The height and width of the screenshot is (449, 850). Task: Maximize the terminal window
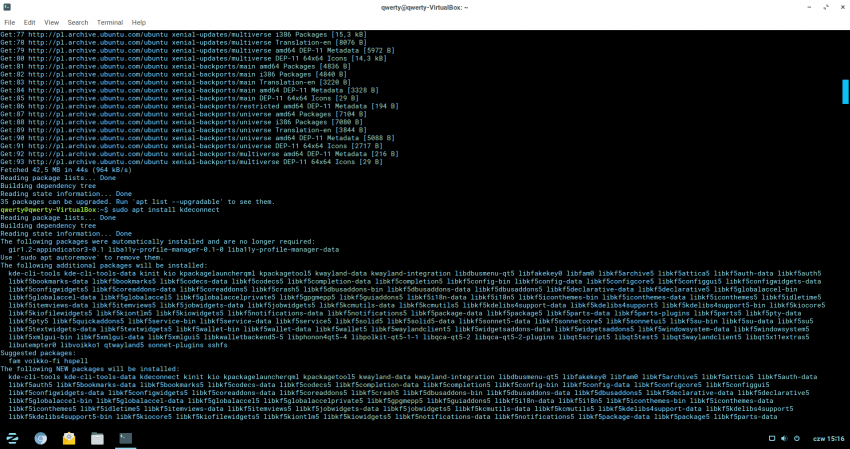coord(826,8)
